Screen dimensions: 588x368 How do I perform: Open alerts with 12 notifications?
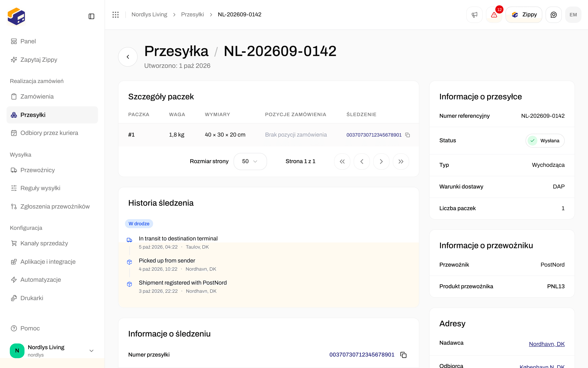(x=494, y=15)
